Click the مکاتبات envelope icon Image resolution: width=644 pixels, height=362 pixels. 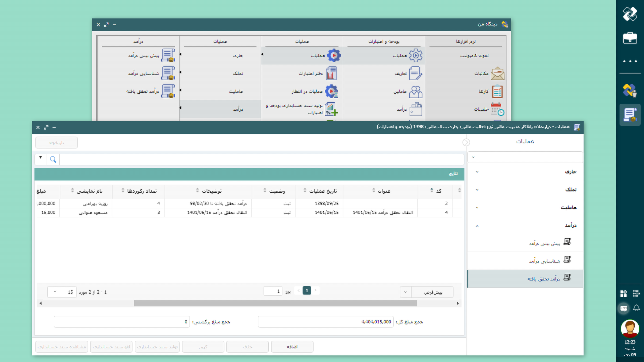497,73
